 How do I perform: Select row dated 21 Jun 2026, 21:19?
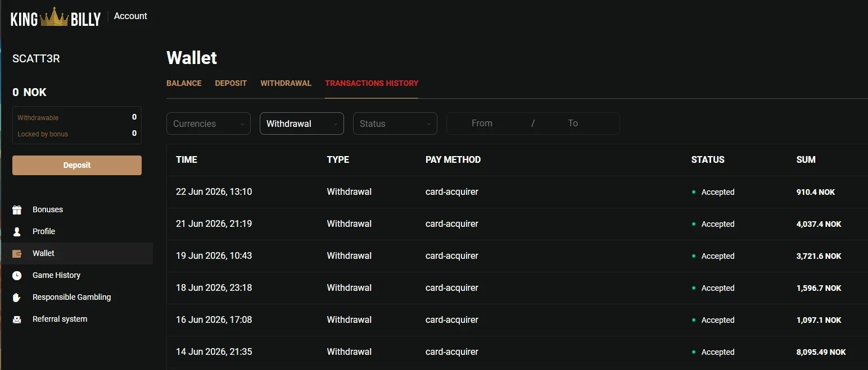517,224
